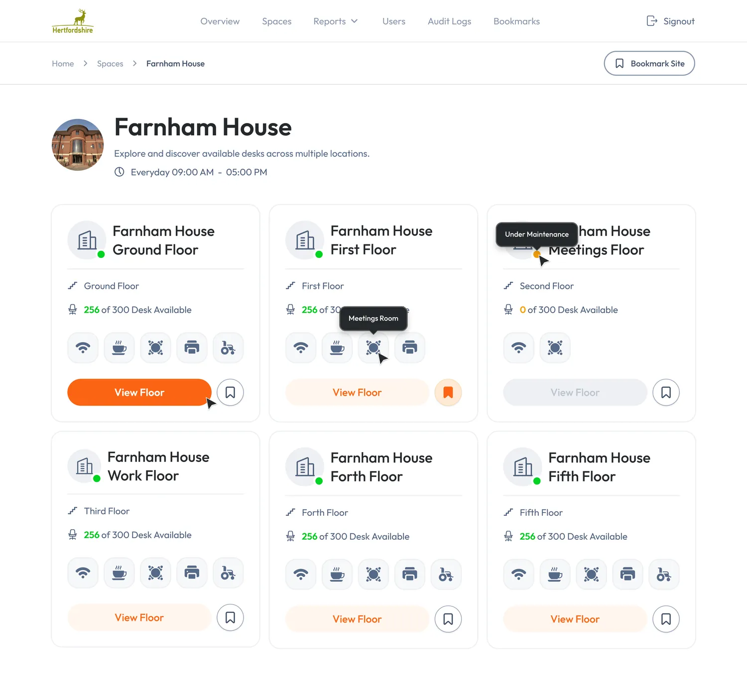Screen dimensions: 747x700
Task: Bookmark the Ground Floor card
Action: [x=230, y=392]
